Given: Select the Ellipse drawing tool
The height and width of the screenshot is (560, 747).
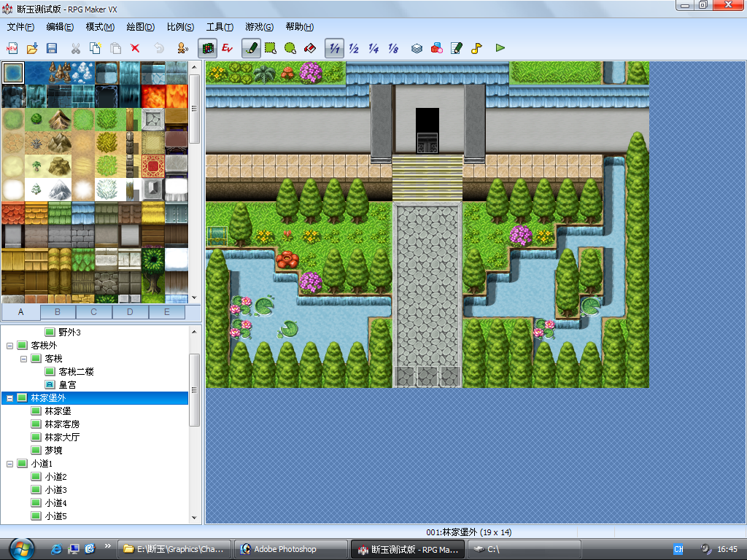Looking at the screenshot, I should pos(290,48).
